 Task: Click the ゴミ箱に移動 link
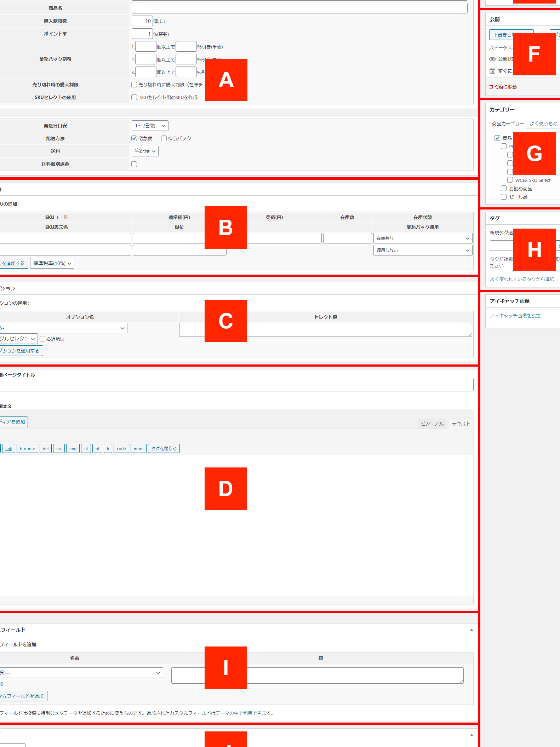click(503, 87)
